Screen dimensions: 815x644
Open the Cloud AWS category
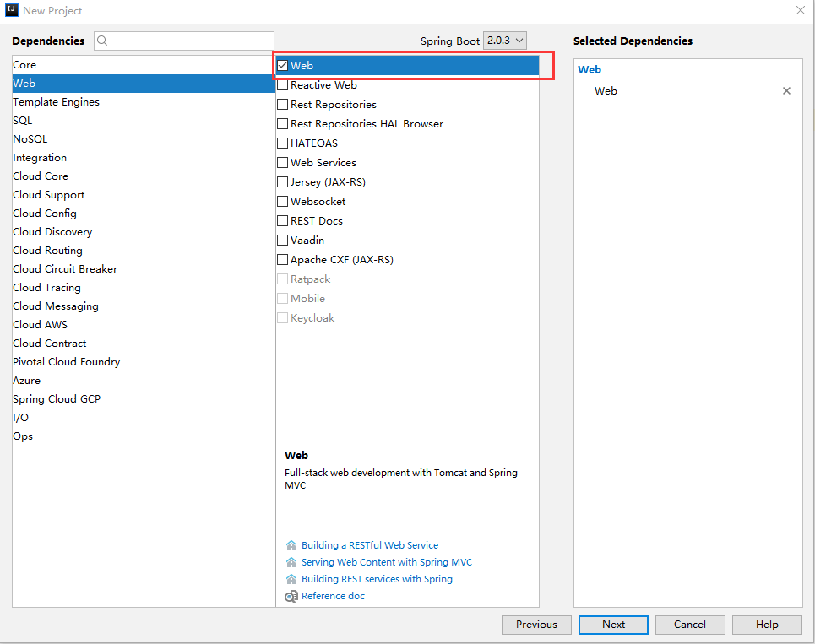pos(144,325)
